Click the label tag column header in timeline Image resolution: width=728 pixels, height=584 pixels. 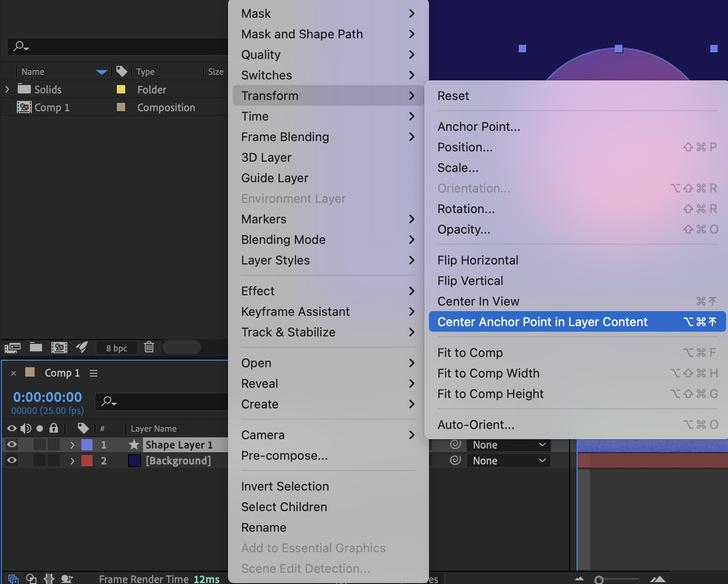coord(83,428)
